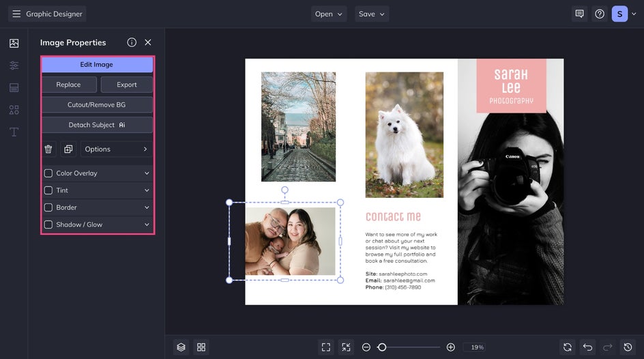Image resolution: width=644 pixels, height=359 pixels.
Task: Open the Graphics shapes sidebar icon
Action: [x=14, y=110]
